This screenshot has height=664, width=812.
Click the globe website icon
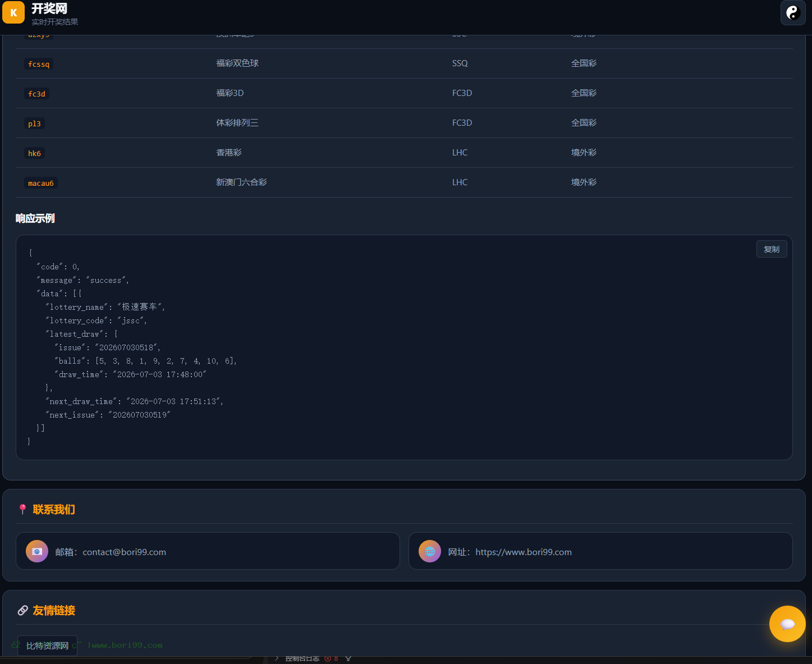coord(430,551)
